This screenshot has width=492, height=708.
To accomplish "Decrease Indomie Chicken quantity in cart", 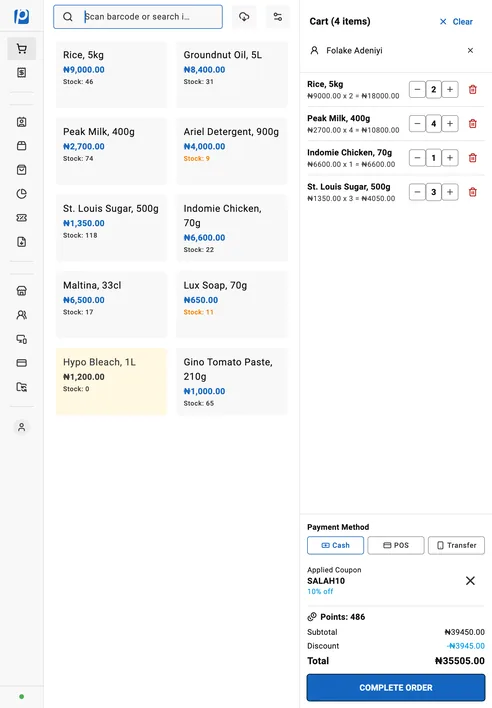I will (x=417, y=158).
